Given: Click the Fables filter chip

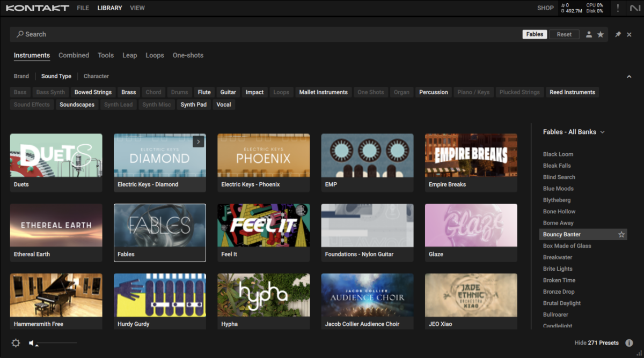Looking at the screenshot, I should (x=535, y=34).
